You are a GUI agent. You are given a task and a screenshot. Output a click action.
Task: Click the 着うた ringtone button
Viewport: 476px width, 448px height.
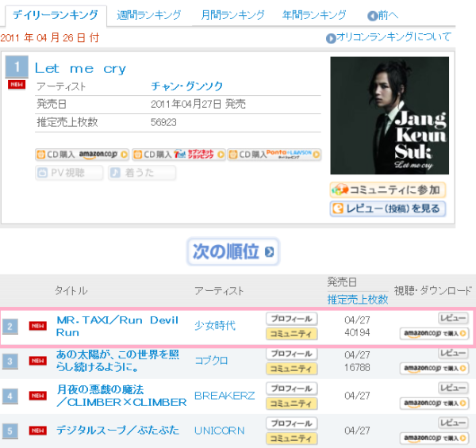tap(142, 173)
